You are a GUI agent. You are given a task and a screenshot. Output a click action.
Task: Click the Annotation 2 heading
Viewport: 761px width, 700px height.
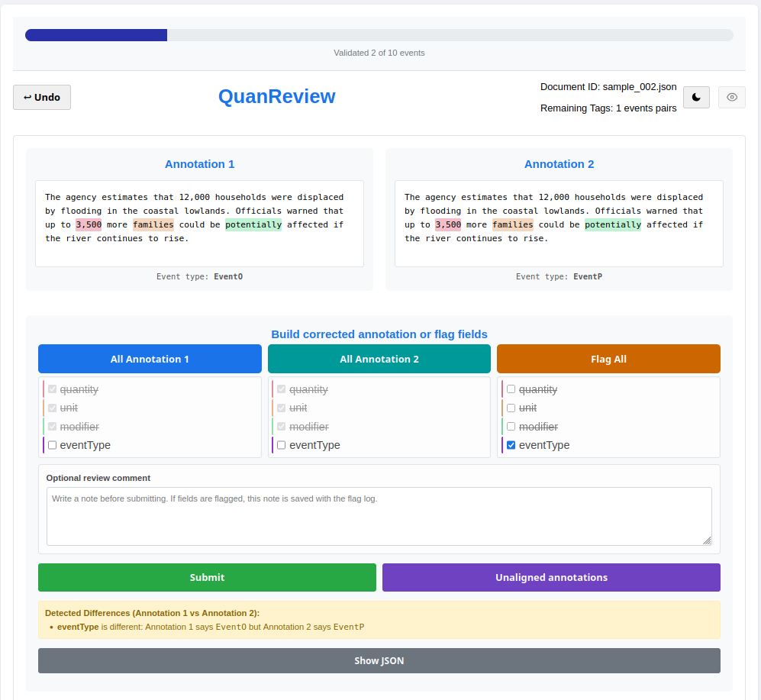tap(559, 164)
